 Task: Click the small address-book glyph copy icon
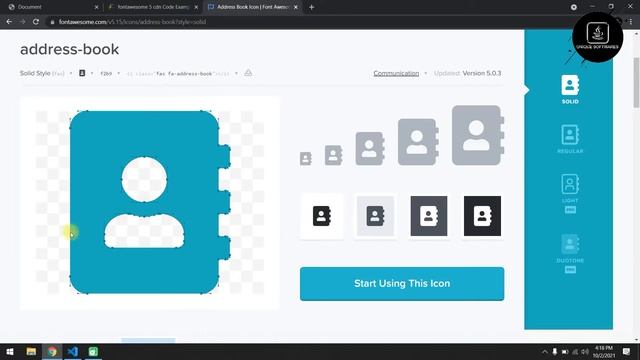[x=82, y=73]
